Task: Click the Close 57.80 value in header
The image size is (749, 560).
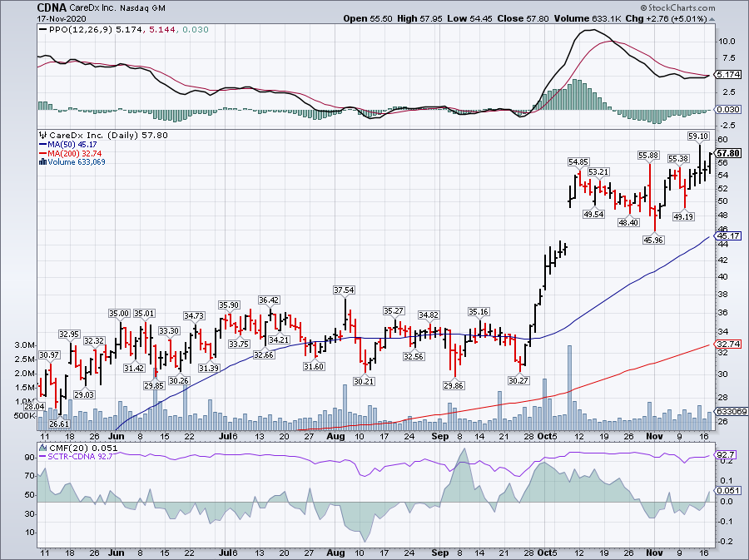Action: 523,19
